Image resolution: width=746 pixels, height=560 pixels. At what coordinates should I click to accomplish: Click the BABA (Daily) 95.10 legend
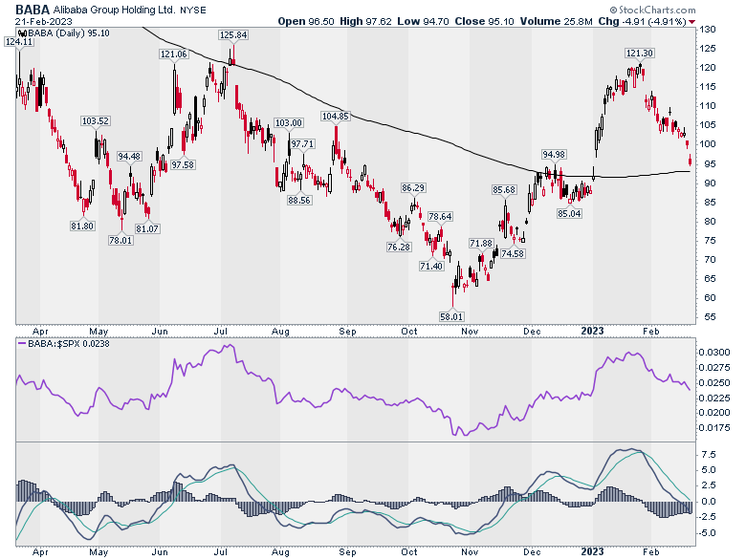[x=69, y=32]
